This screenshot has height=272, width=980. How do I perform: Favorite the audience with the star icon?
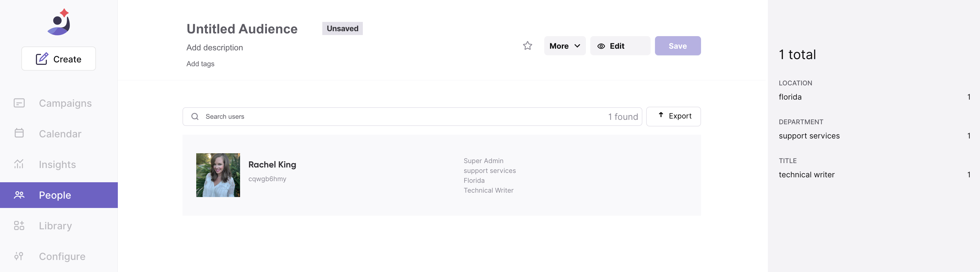click(527, 46)
